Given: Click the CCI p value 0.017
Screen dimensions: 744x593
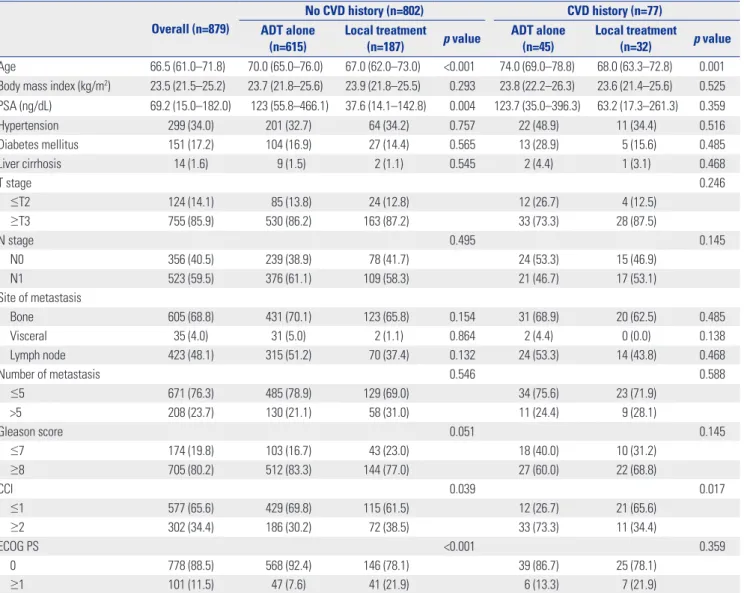Looking at the screenshot, I should click(x=712, y=489).
